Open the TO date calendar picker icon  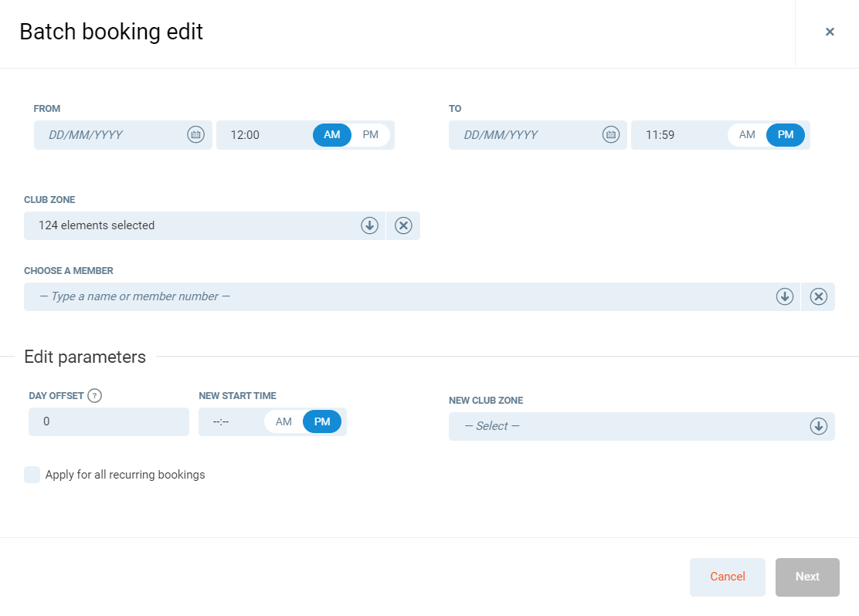click(x=610, y=135)
